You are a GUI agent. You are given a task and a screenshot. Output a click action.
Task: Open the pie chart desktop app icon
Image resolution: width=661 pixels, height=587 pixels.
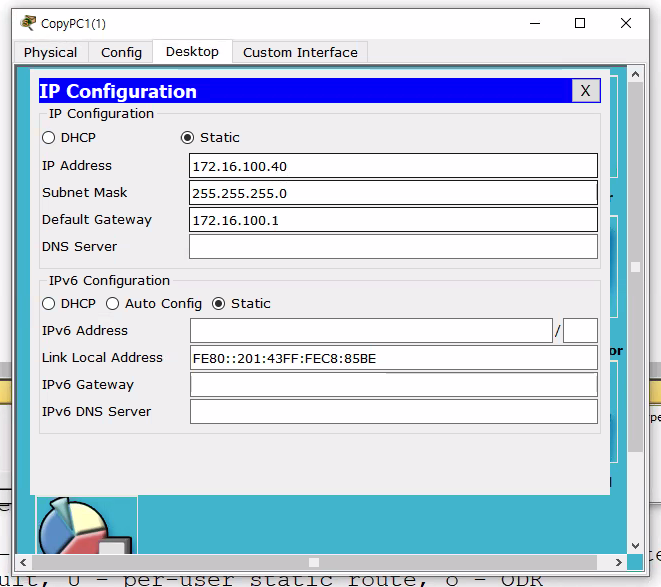click(86, 525)
